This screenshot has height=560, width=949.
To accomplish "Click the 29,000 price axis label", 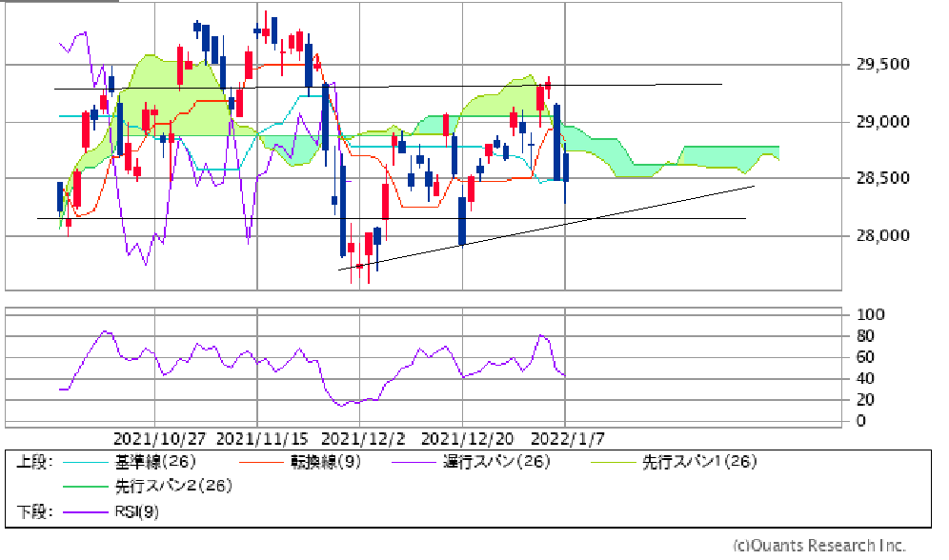I will coord(882,122).
